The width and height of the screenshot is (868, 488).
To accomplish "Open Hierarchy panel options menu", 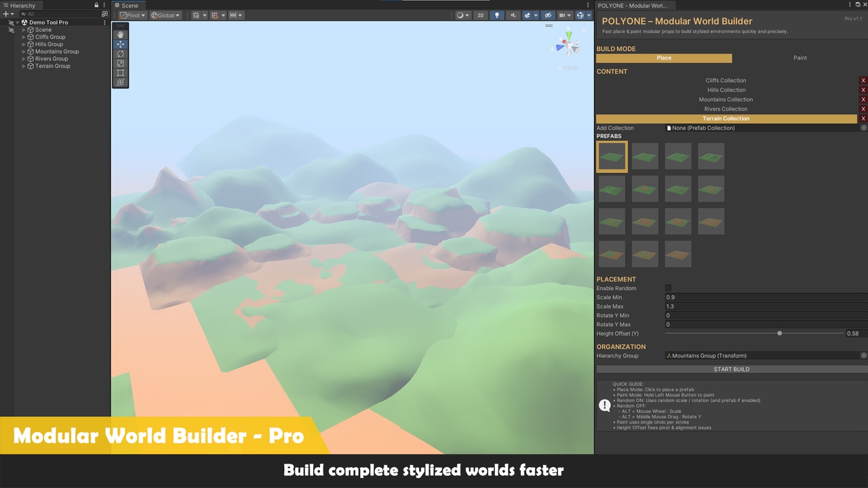I will [x=104, y=5].
